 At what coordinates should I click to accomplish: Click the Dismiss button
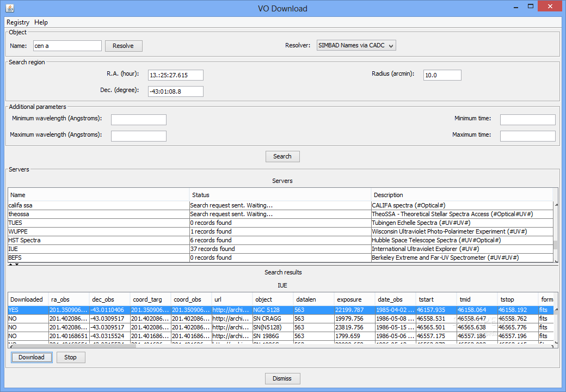pos(282,378)
